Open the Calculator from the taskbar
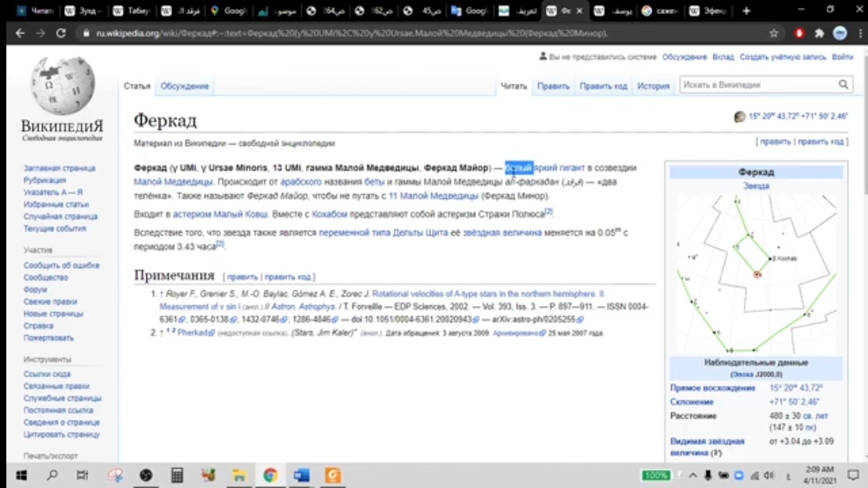The height and width of the screenshot is (488, 868). [177, 475]
